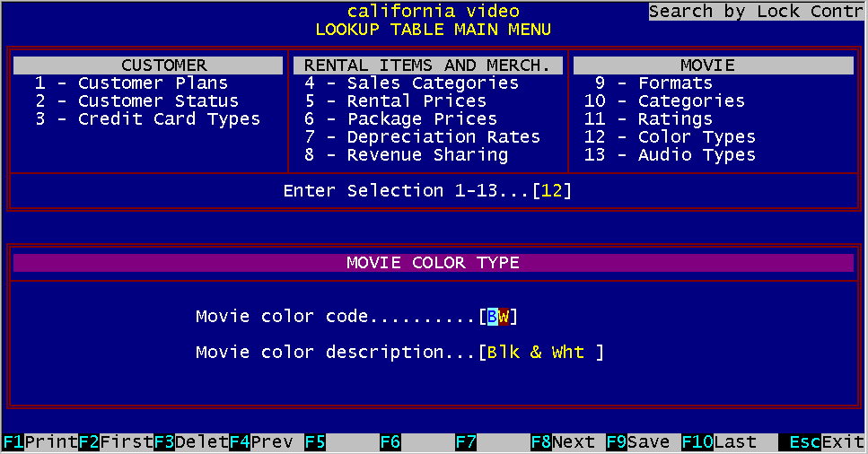Open the Revenue Sharing entry
868x454 pixels.
pos(406,155)
